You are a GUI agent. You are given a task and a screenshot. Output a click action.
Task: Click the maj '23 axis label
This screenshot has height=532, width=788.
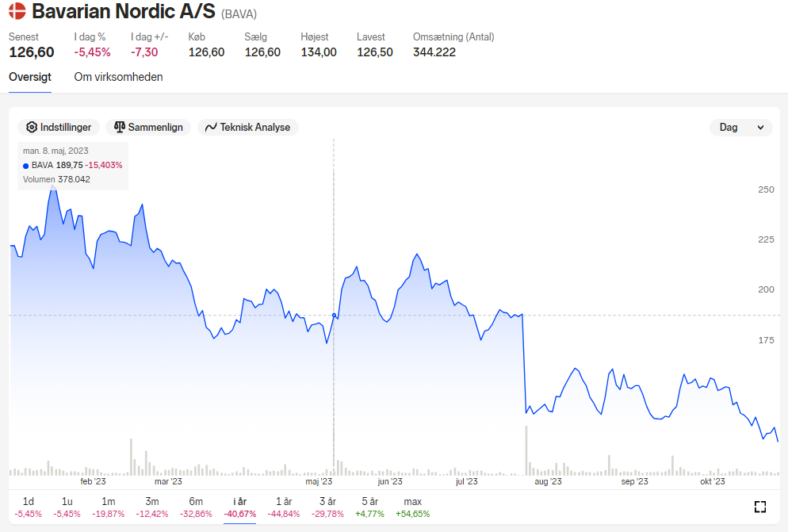319,482
